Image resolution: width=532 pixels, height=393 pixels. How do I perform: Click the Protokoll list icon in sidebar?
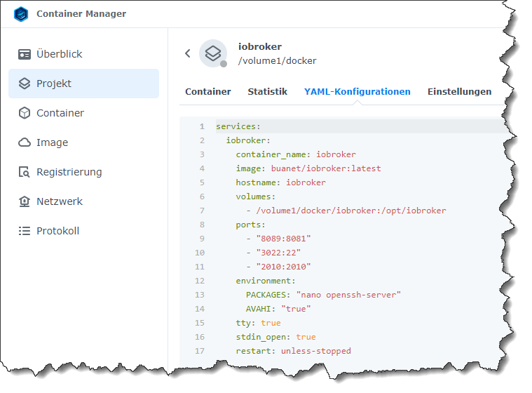25,231
